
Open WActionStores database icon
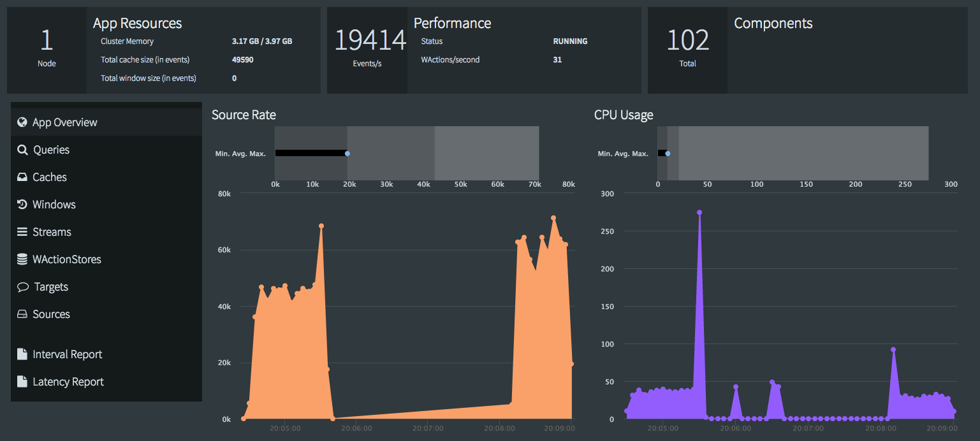coord(22,259)
